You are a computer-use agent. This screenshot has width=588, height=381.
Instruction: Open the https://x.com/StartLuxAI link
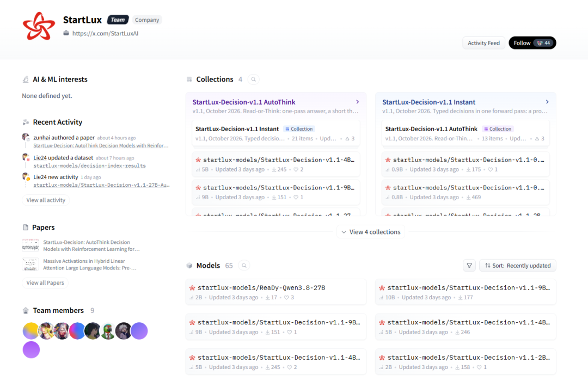(x=106, y=33)
